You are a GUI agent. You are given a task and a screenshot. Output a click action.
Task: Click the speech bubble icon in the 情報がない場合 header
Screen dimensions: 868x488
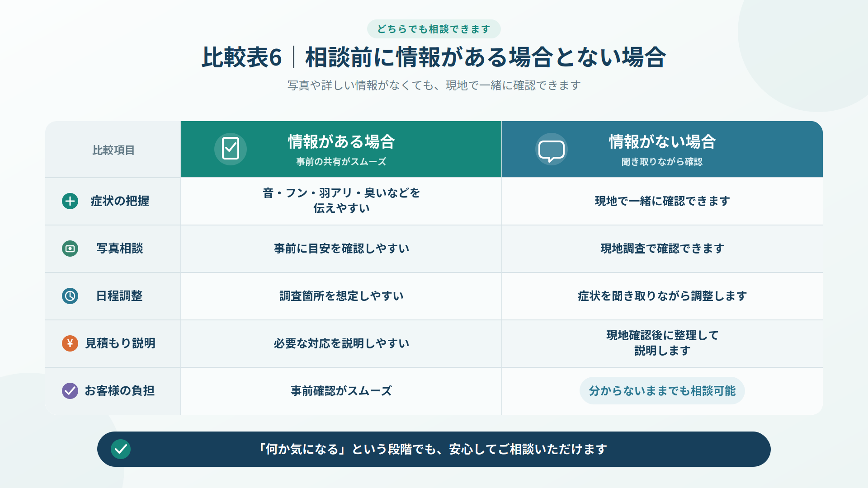(x=551, y=149)
